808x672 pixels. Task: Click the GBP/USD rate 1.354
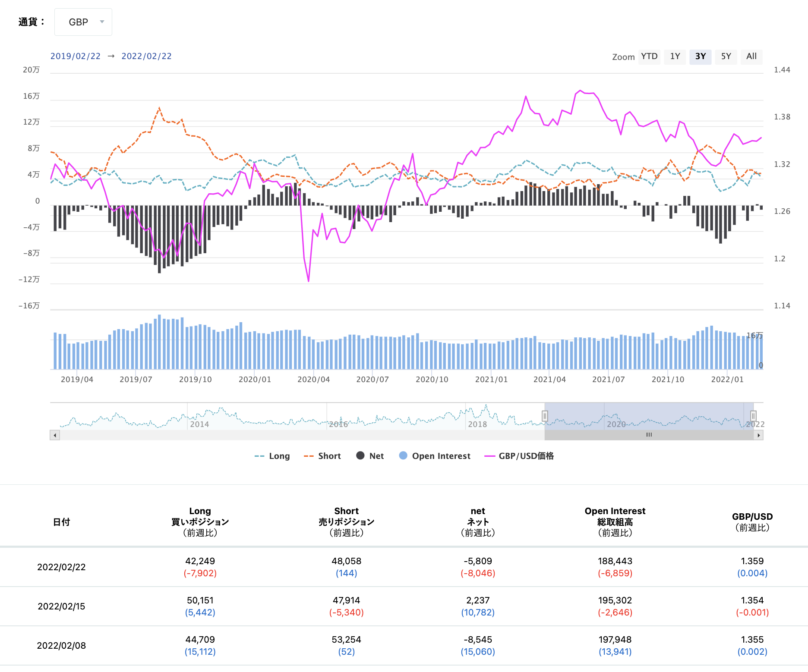coord(752,600)
